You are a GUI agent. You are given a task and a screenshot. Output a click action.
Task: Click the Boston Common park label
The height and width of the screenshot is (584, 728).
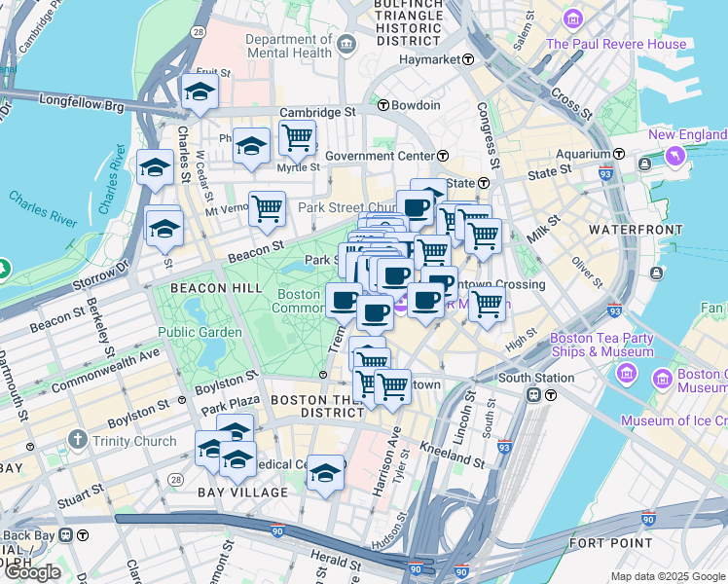point(298,302)
